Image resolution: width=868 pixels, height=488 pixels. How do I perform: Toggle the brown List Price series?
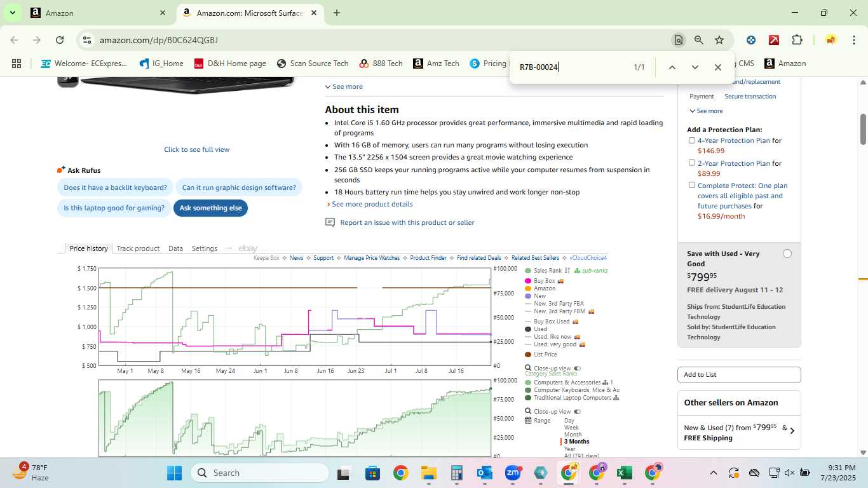tap(541, 355)
